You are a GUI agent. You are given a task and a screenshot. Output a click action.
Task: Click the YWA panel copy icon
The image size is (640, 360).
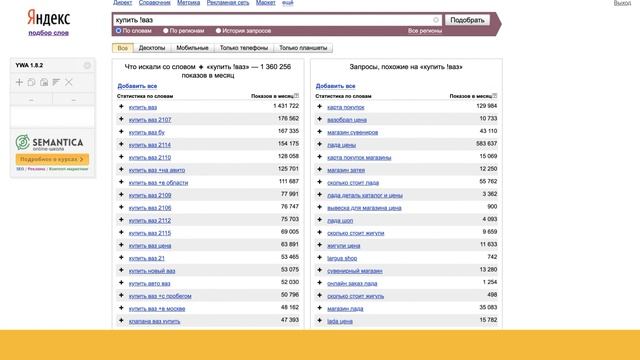[x=31, y=82]
